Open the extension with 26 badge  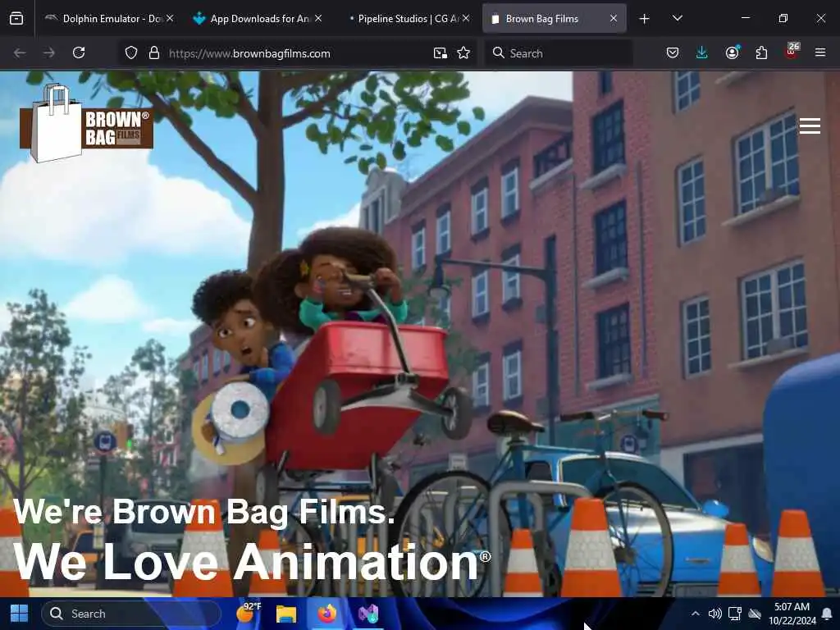tap(792, 52)
